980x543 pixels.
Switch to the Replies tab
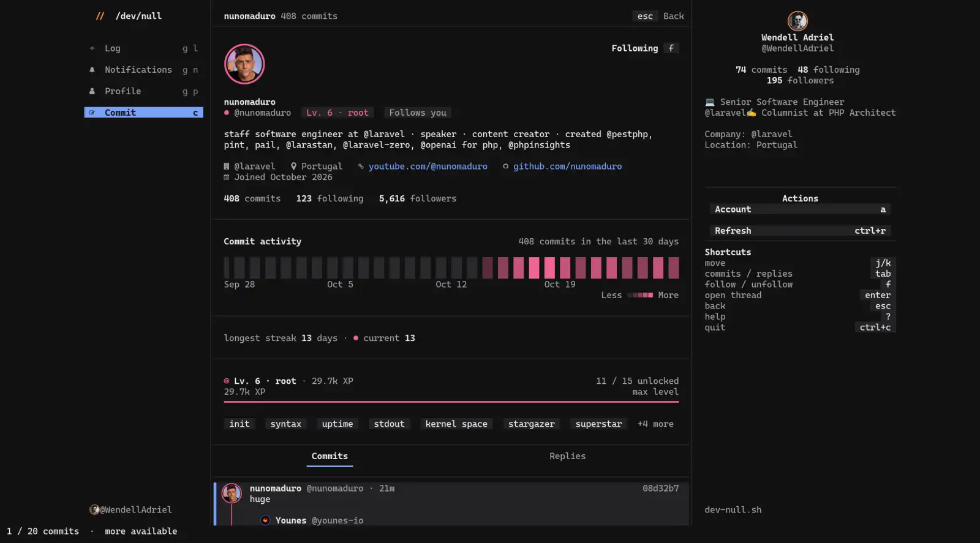pyautogui.click(x=567, y=457)
